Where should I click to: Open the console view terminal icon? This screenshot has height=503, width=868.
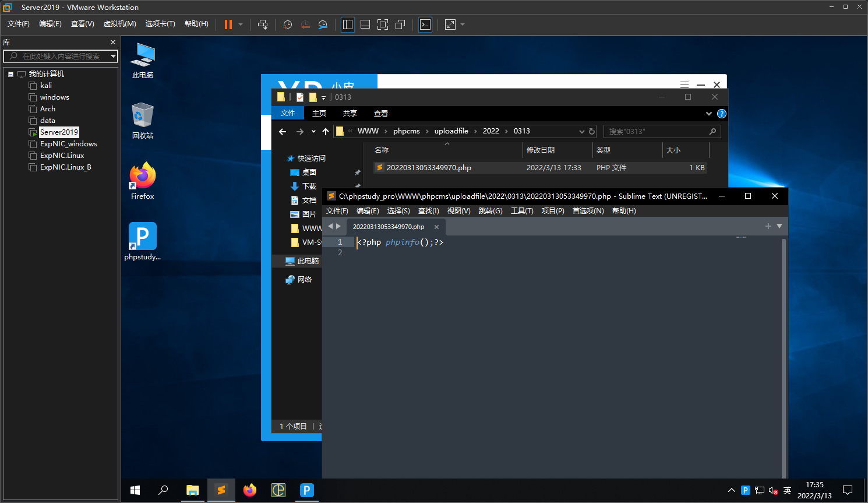pyautogui.click(x=425, y=24)
